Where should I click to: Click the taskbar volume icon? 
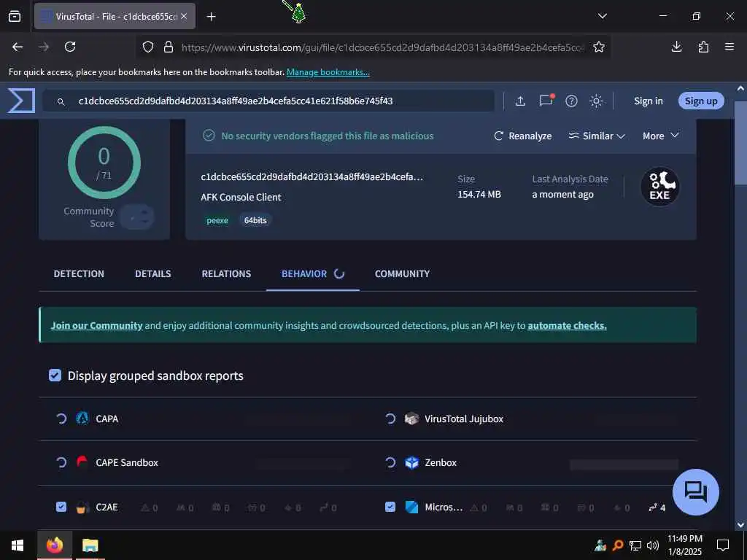click(653, 545)
